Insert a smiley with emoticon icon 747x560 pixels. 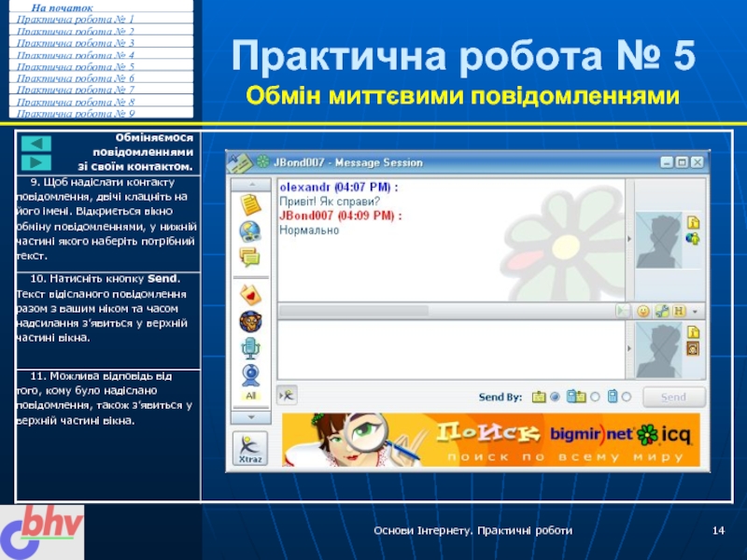click(643, 312)
